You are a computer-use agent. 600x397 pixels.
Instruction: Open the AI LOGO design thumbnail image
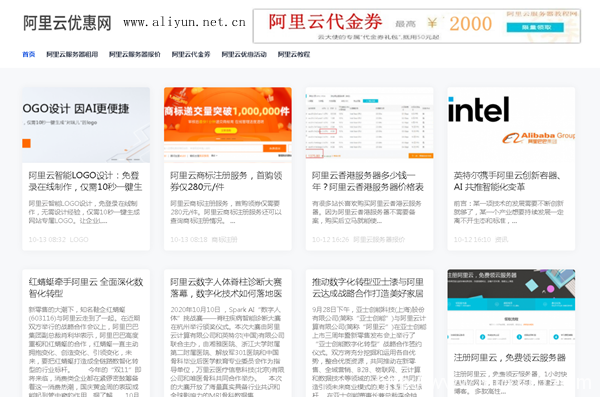86,125
